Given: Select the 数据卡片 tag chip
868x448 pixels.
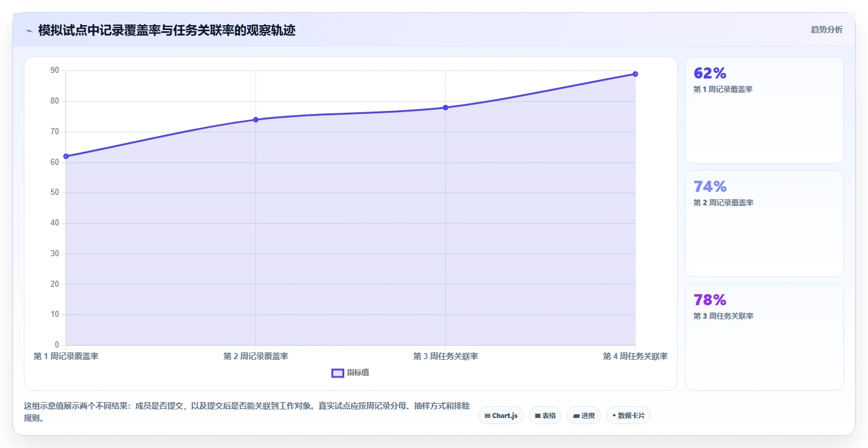Looking at the screenshot, I should tap(628, 416).
